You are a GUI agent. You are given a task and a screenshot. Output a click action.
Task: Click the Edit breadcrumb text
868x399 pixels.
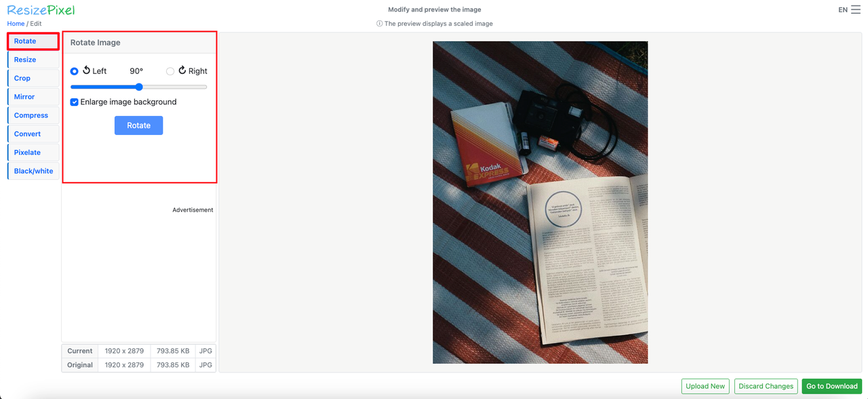(x=36, y=24)
